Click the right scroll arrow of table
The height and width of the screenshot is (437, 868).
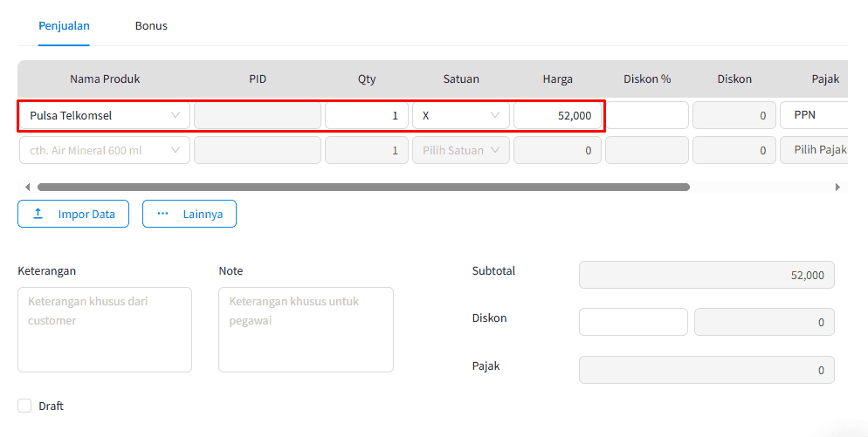(x=837, y=187)
